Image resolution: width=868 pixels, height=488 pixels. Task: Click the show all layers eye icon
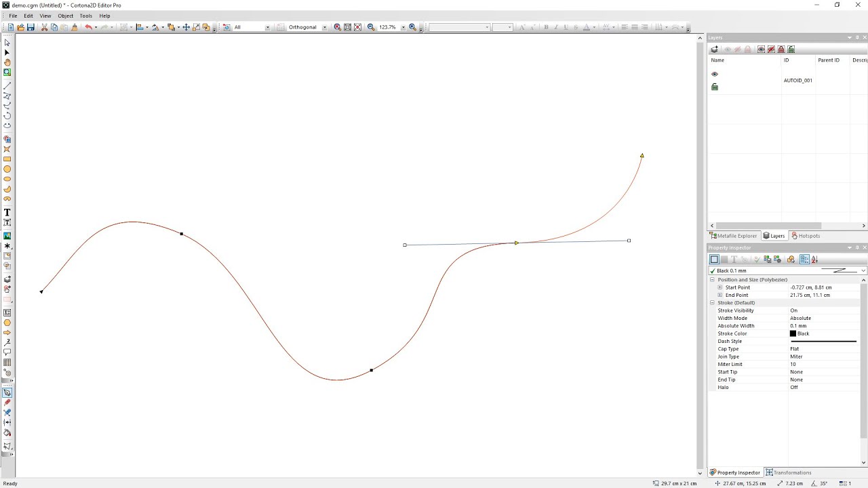click(762, 49)
